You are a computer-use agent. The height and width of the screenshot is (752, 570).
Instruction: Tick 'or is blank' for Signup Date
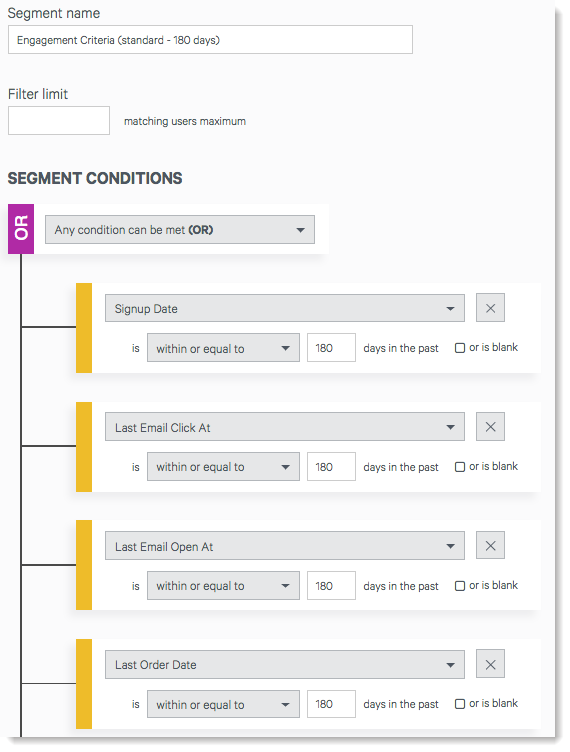pos(460,348)
